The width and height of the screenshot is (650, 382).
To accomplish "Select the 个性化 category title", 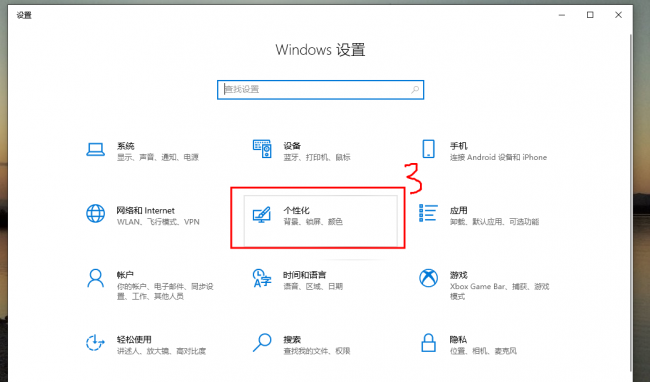I will click(296, 210).
